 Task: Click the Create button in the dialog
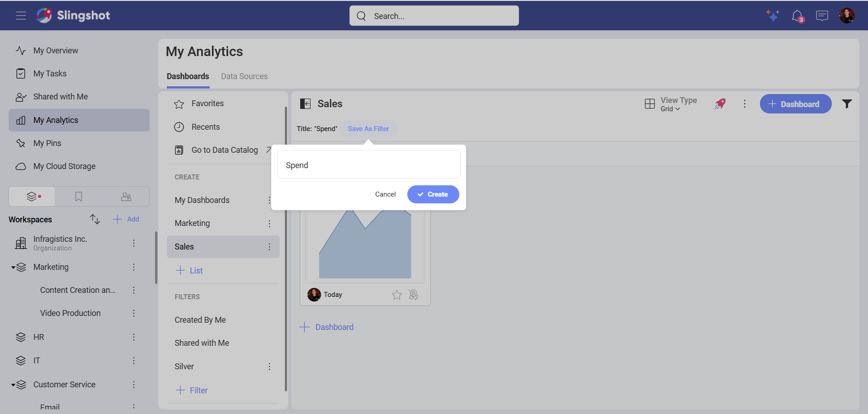(x=433, y=194)
